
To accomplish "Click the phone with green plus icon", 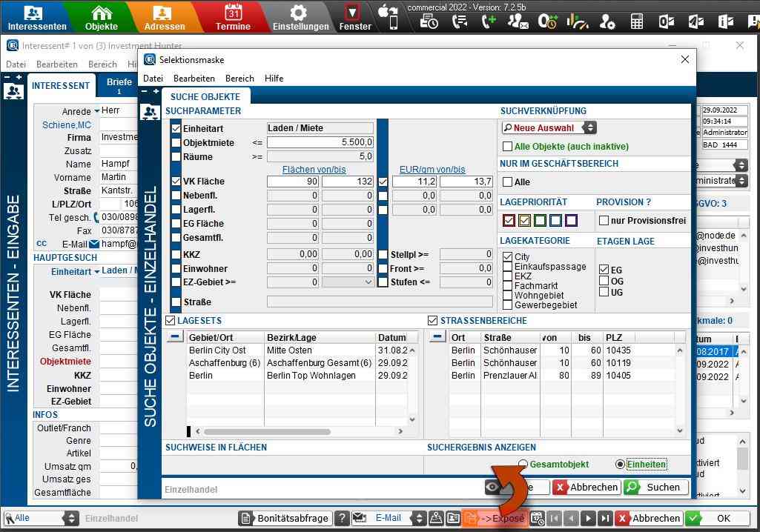I will [x=488, y=21].
